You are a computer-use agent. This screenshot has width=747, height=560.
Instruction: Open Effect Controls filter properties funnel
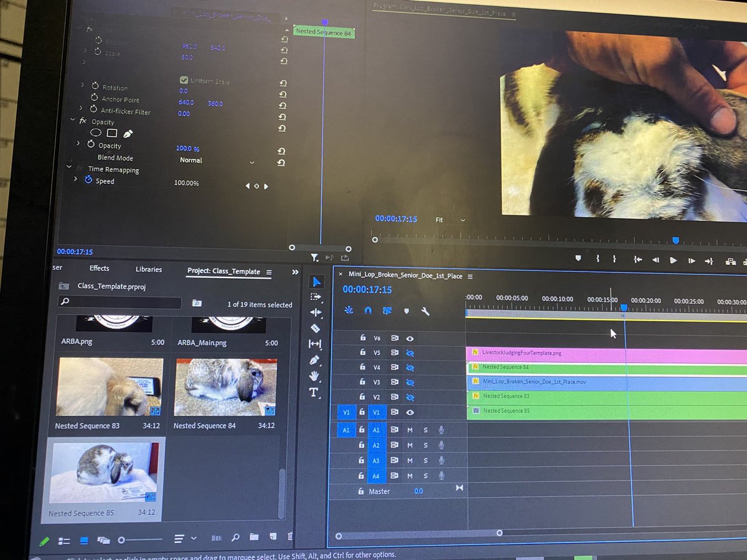coord(314,257)
